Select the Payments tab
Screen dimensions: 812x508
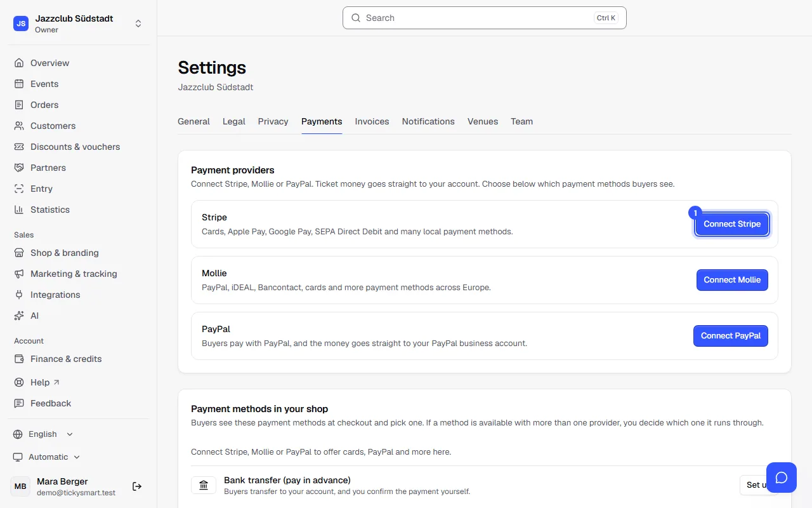coord(322,121)
